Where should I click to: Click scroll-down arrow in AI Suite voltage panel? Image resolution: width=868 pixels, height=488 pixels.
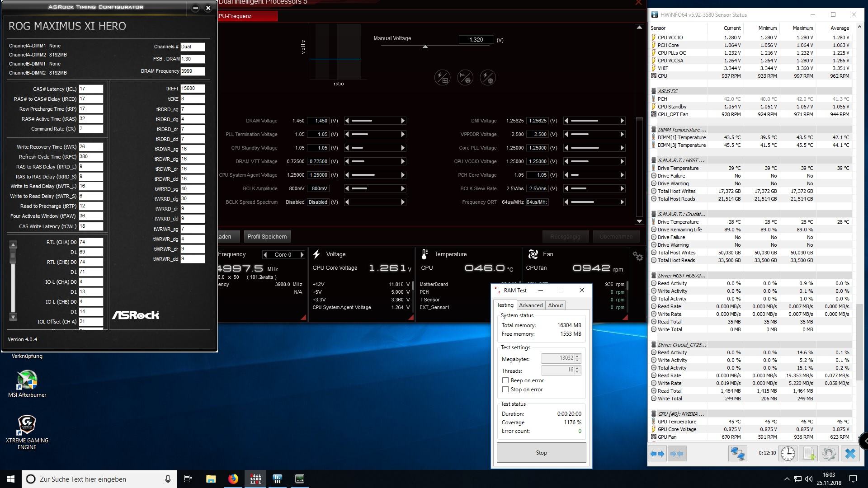coord(639,221)
